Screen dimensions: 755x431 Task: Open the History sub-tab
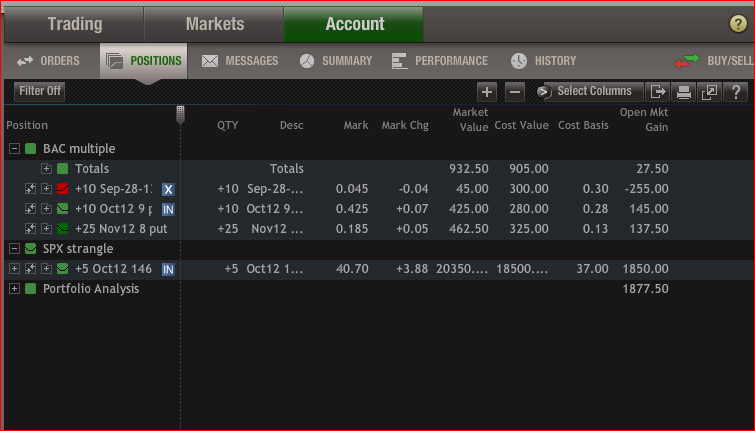[x=543, y=61]
